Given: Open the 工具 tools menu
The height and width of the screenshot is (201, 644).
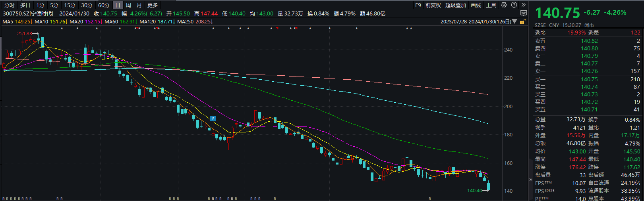Looking at the screenshot, I should (491, 5).
